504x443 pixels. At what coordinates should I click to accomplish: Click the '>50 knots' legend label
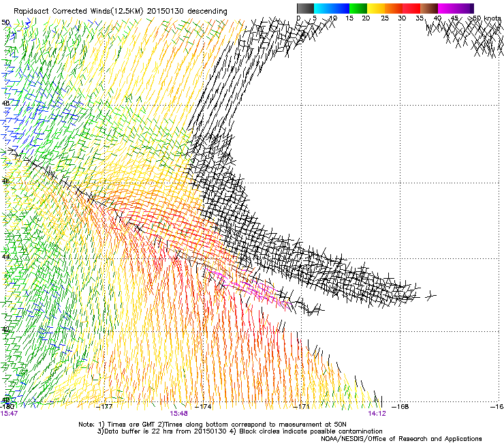[x=484, y=18]
